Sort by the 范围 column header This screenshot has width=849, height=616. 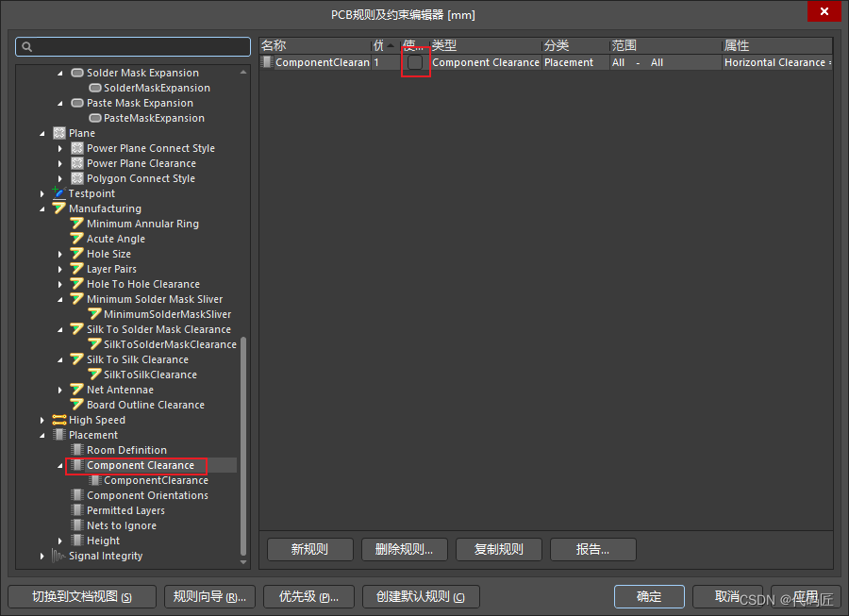666,45
